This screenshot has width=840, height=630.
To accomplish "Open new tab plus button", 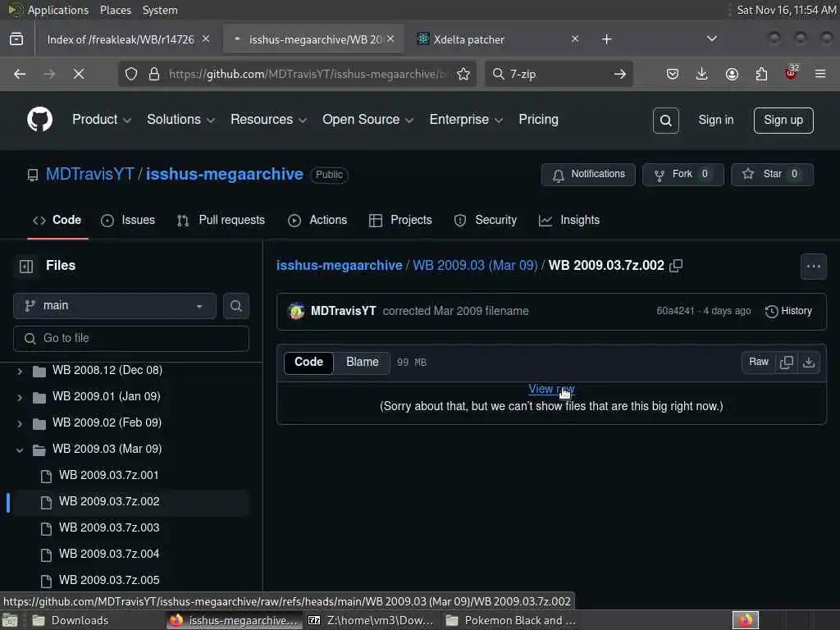I will point(606,39).
